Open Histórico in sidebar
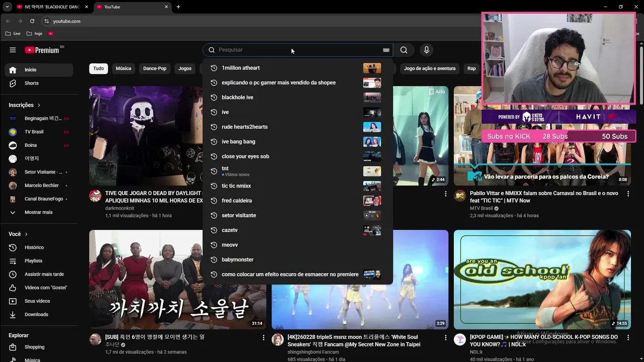Viewport: 644px width, 362px height. [39, 247]
